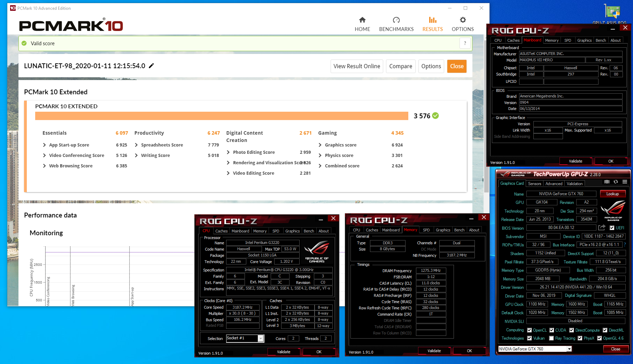
Task: Toggle the UEFI checkbox in GPU-Z
Action: (x=612, y=228)
